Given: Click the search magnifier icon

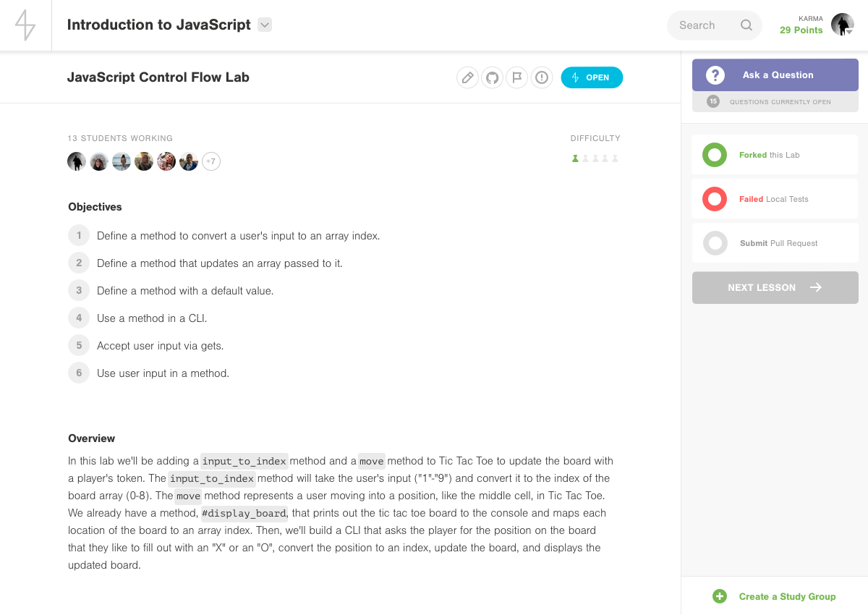Looking at the screenshot, I should point(746,25).
